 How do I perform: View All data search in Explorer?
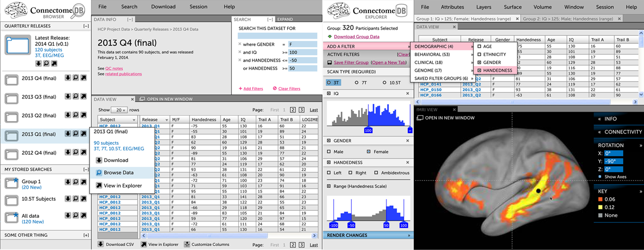tap(83, 215)
